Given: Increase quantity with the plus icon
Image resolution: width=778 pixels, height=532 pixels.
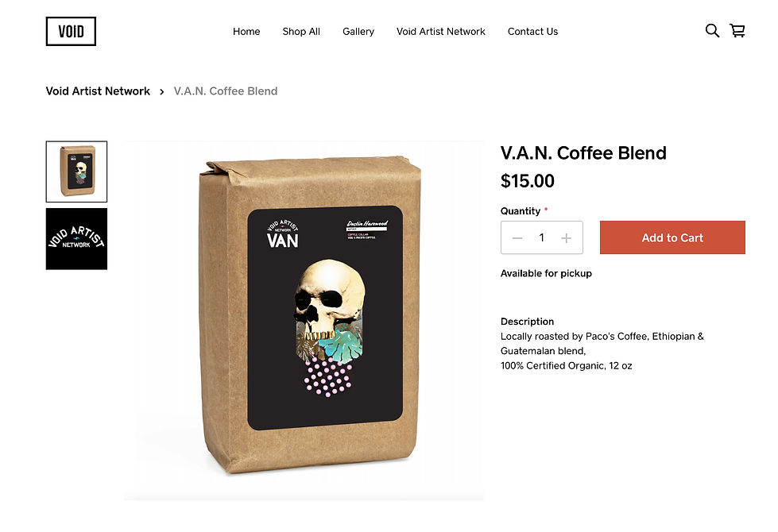Looking at the screenshot, I should tap(566, 238).
